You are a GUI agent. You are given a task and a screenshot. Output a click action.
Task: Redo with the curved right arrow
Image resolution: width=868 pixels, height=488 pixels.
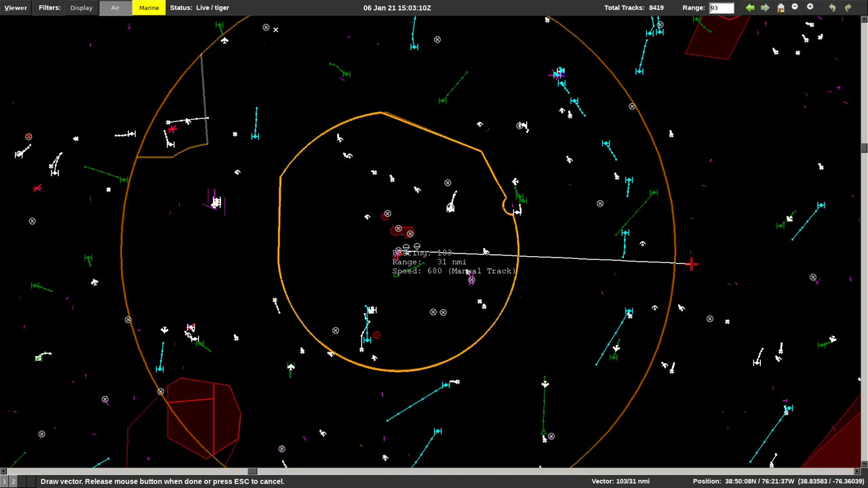click(848, 7)
